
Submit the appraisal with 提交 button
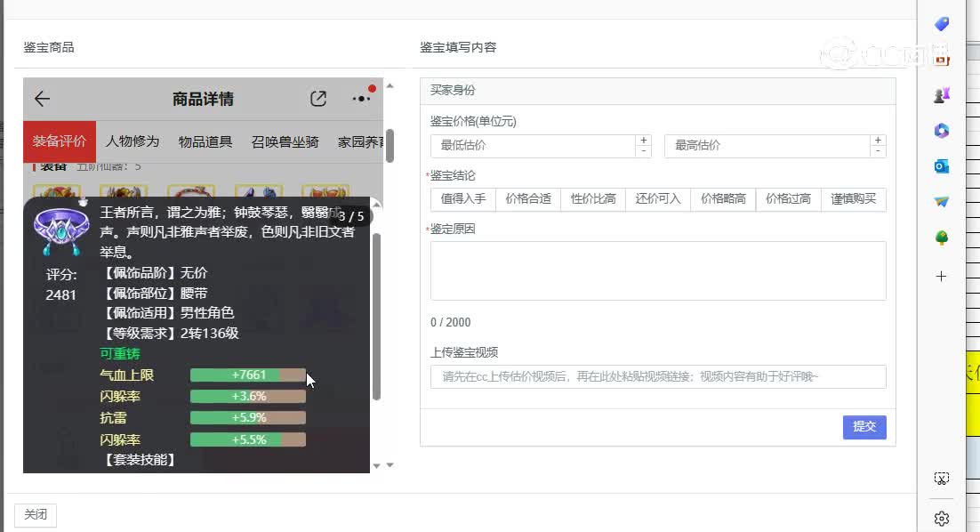tap(864, 427)
